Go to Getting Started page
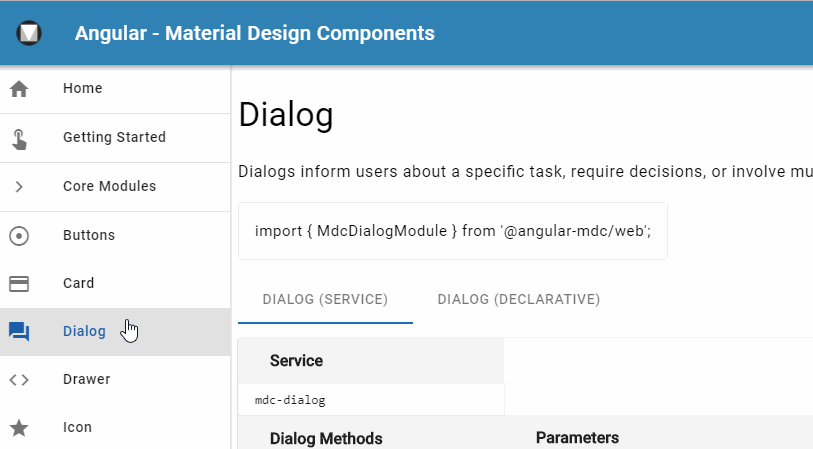This screenshot has width=813, height=449. click(115, 138)
